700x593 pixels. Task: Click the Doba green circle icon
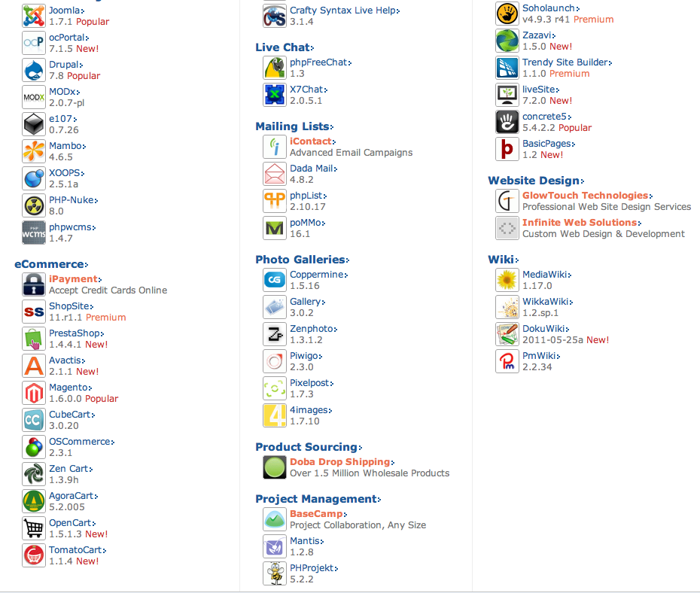coord(275,467)
